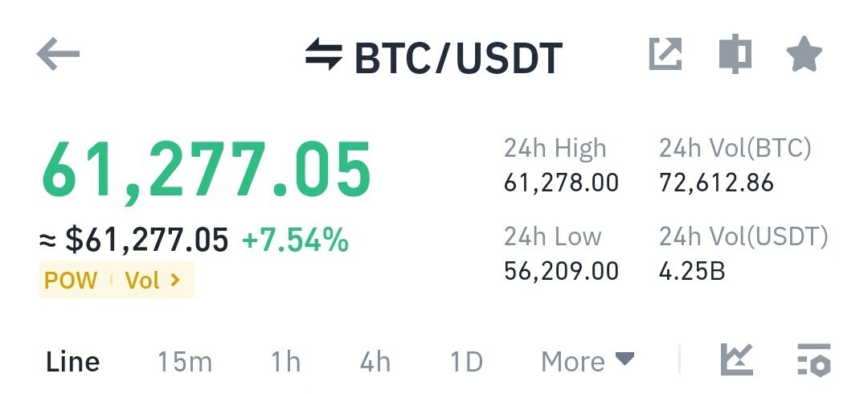Screen dimensions: 868x394
Task: Open the chart indicators icon
Action: click(737, 359)
